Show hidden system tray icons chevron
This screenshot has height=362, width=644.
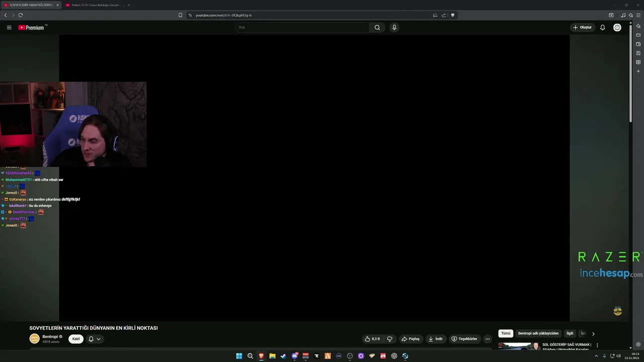[x=596, y=356]
